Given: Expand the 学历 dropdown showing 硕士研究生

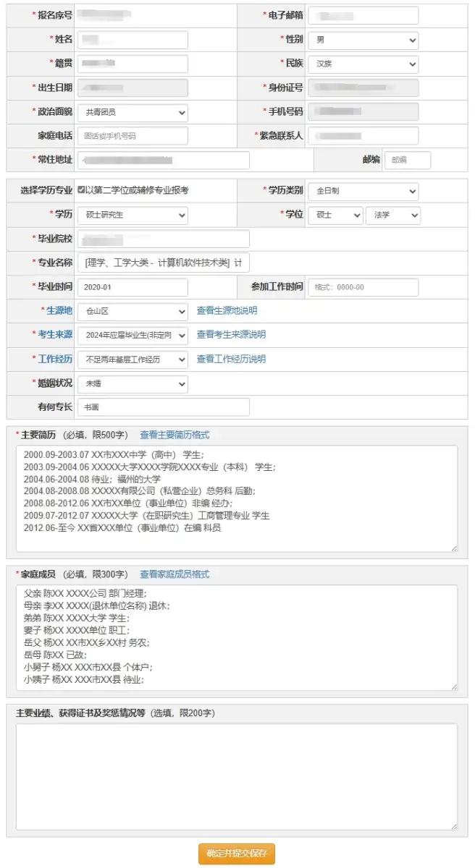Looking at the screenshot, I should click(x=133, y=215).
